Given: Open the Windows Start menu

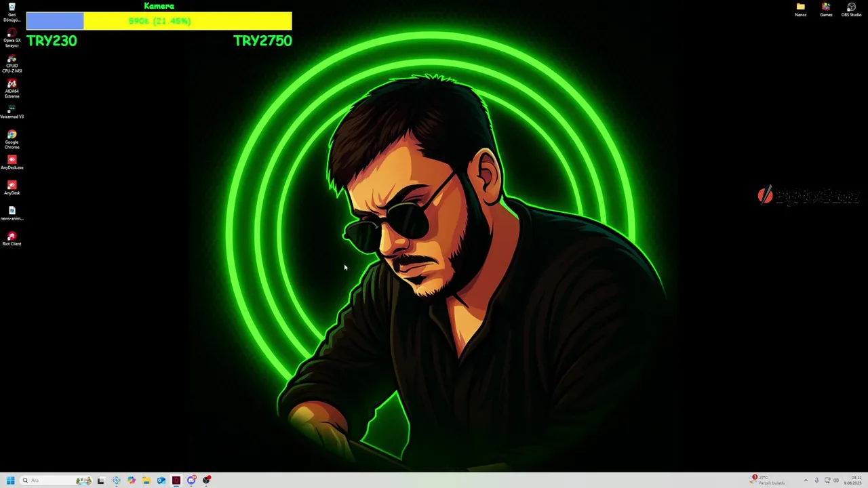Looking at the screenshot, I should [10, 481].
